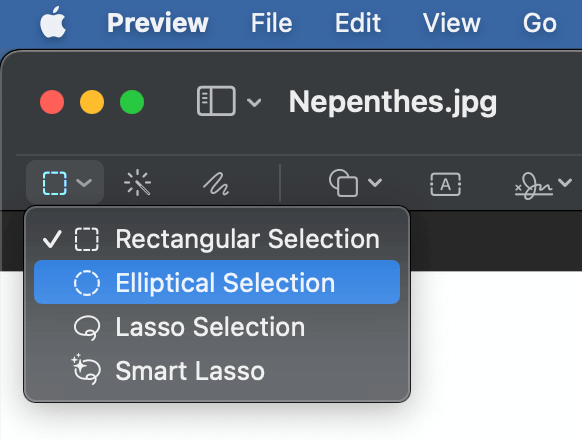
Task: Click the Nepenthes.jpg window title
Action: click(393, 101)
